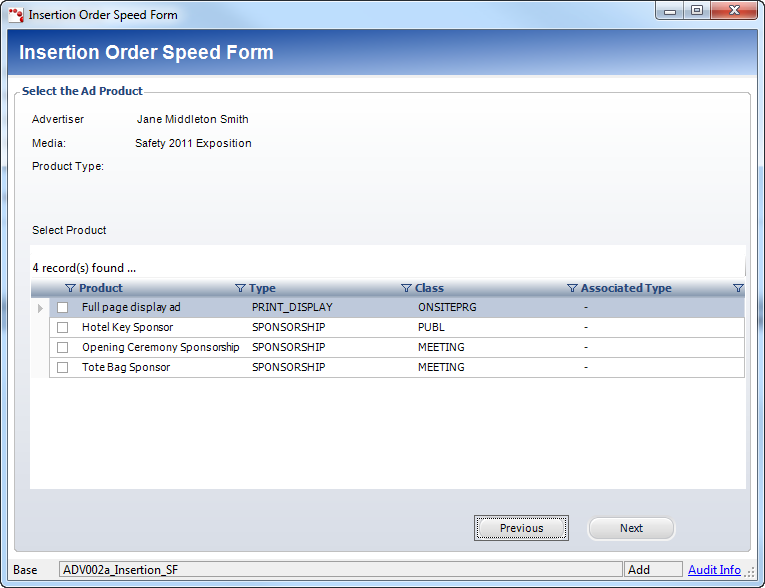Sort by the Product column header
765x588 pixels.
coord(101,289)
